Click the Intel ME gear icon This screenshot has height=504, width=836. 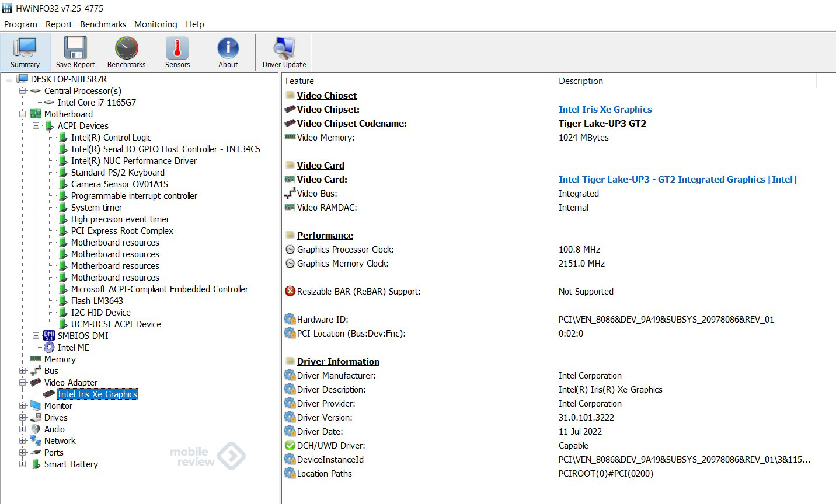(49, 347)
